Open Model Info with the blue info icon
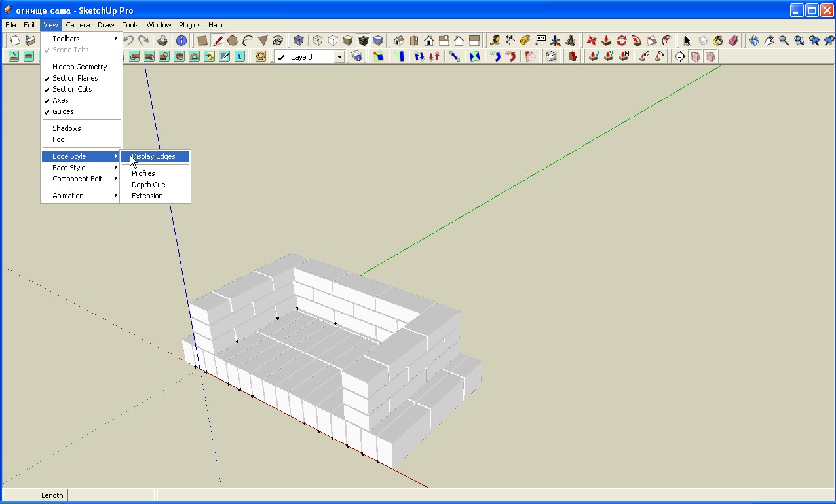 [x=181, y=41]
